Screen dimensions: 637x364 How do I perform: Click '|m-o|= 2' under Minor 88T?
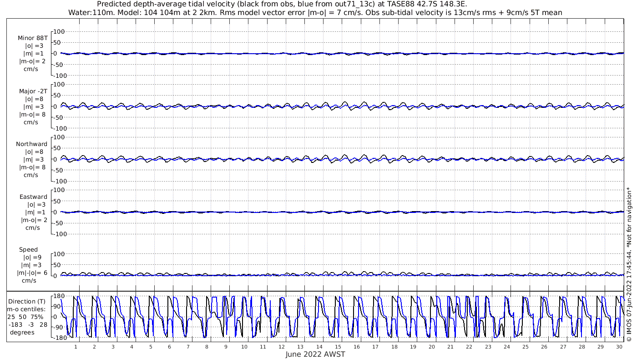32,61
